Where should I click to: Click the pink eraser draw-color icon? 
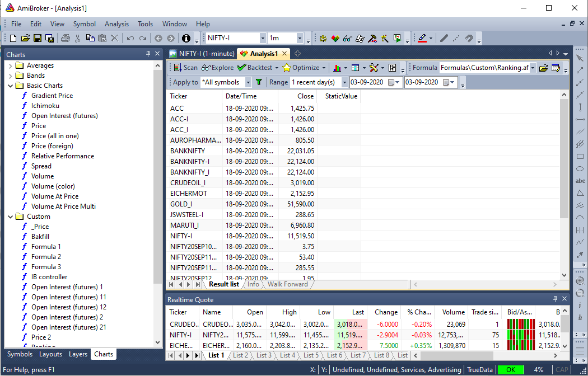pyautogui.click(x=422, y=38)
